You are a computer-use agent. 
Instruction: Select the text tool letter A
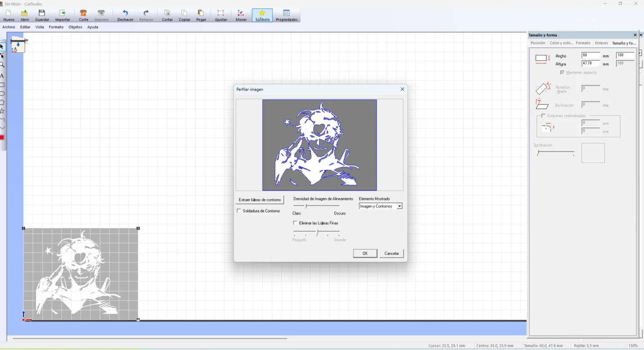(x=2, y=76)
